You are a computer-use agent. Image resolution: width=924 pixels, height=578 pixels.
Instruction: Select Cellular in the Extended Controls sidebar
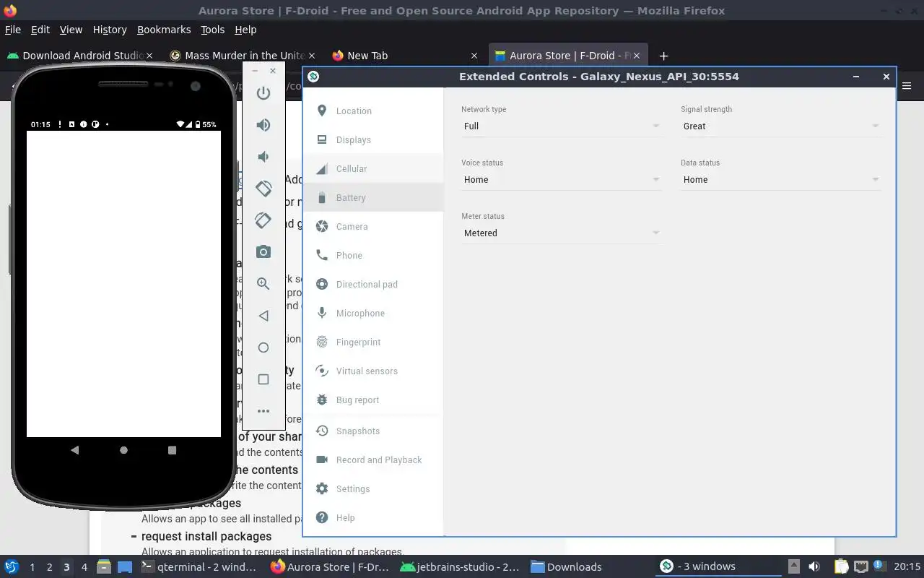[373, 168]
